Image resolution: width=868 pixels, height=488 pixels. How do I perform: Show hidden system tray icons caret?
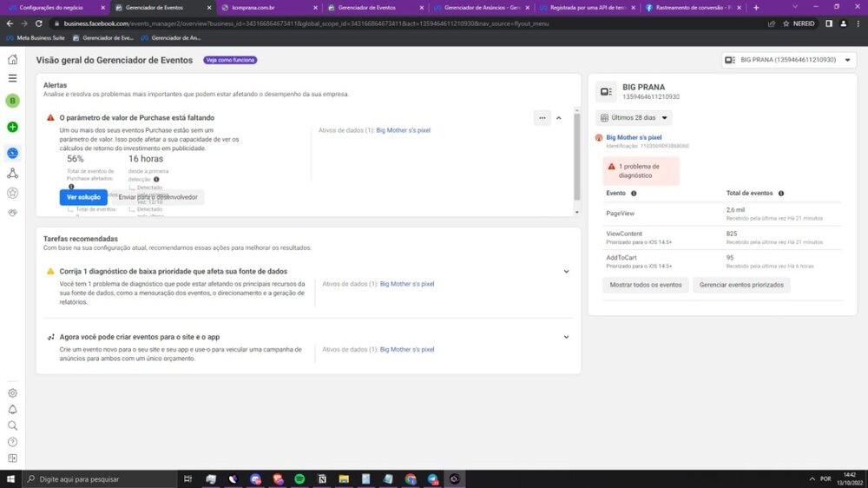(x=812, y=478)
